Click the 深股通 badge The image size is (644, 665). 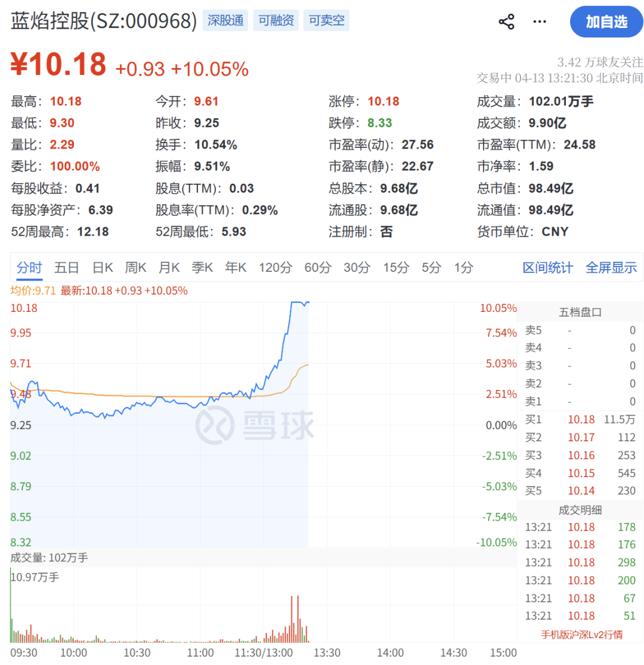click(225, 20)
